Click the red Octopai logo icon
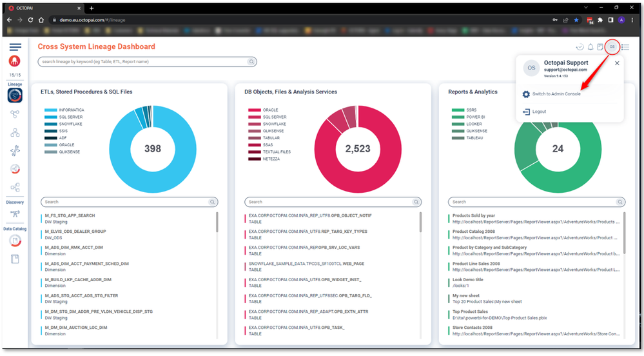The height and width of the screenshot is (356, 644). tap(14, 61)
